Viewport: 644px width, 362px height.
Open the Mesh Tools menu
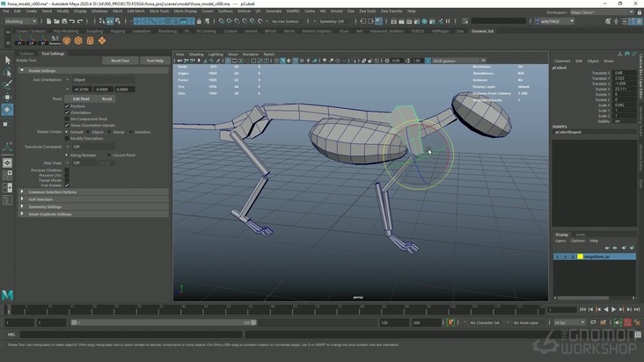(x=159, y=11)
